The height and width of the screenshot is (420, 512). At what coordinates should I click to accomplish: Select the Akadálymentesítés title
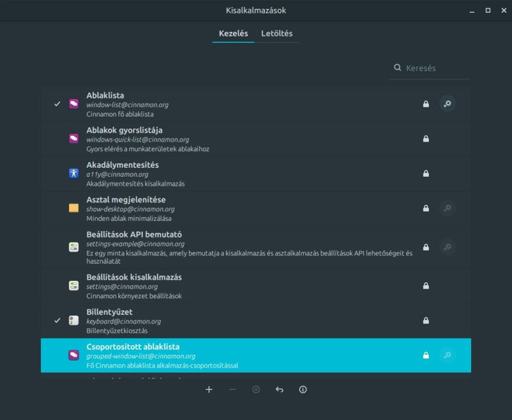tap(122, 165)
